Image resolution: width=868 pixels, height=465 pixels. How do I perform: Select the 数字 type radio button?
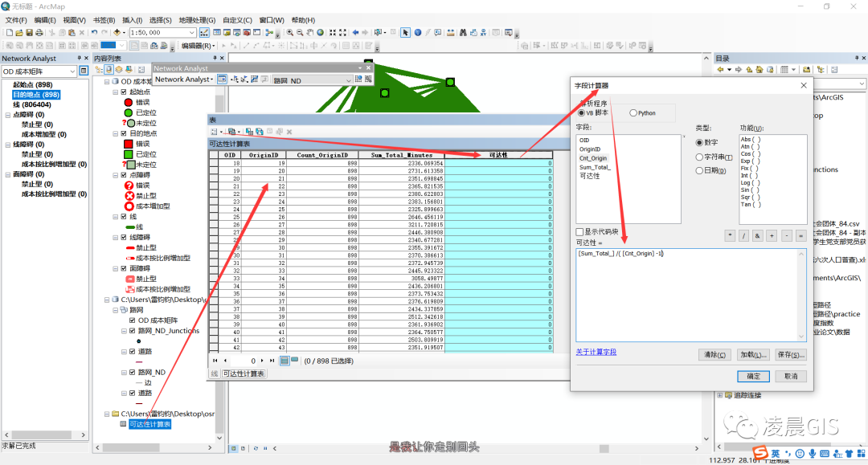click(x=699, y=143)
